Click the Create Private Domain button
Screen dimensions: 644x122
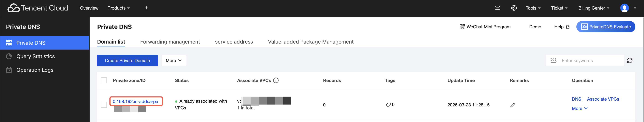127,60
